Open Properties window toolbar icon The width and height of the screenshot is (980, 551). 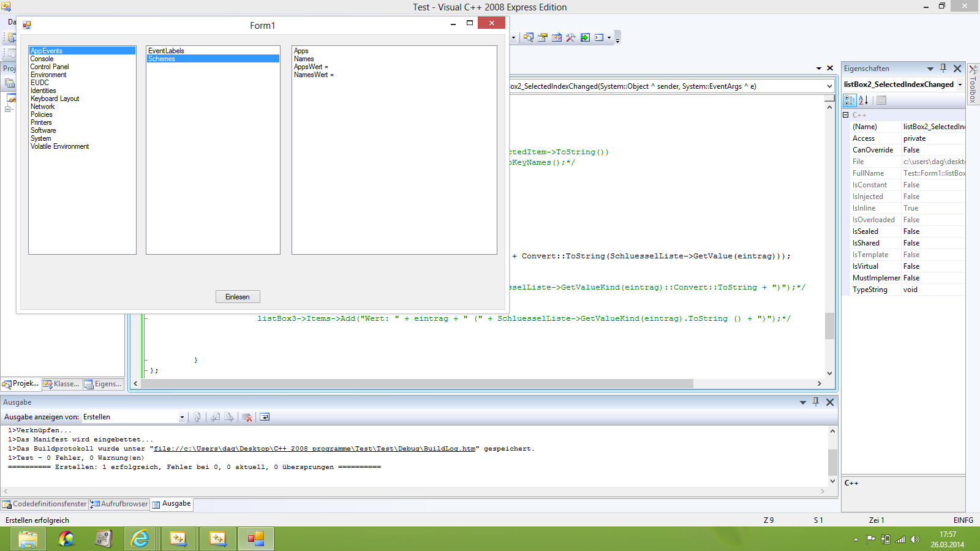click(x=543, y=37)
